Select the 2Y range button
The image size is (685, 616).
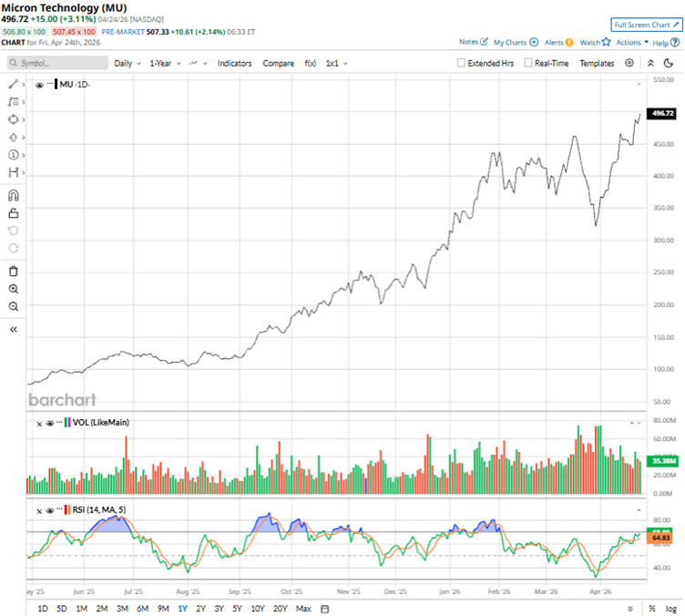[200, 609]
